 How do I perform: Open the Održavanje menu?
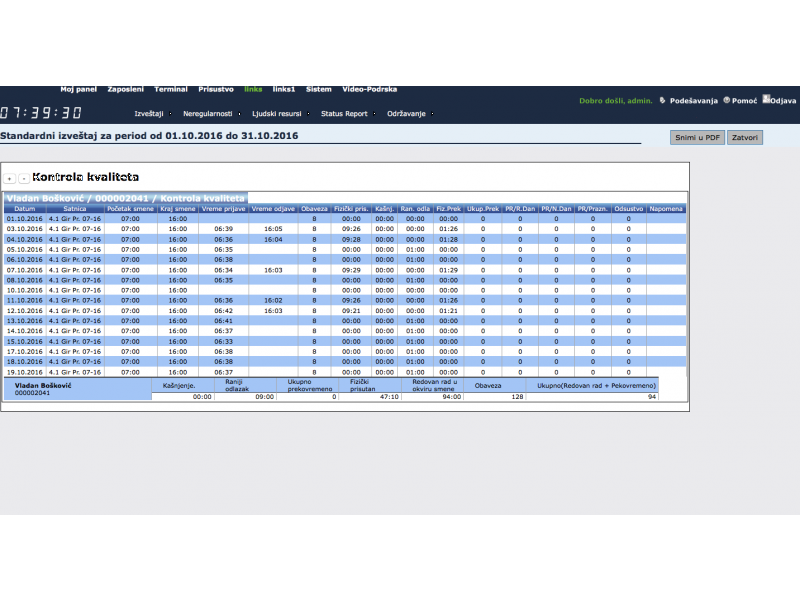pos(406,114)
